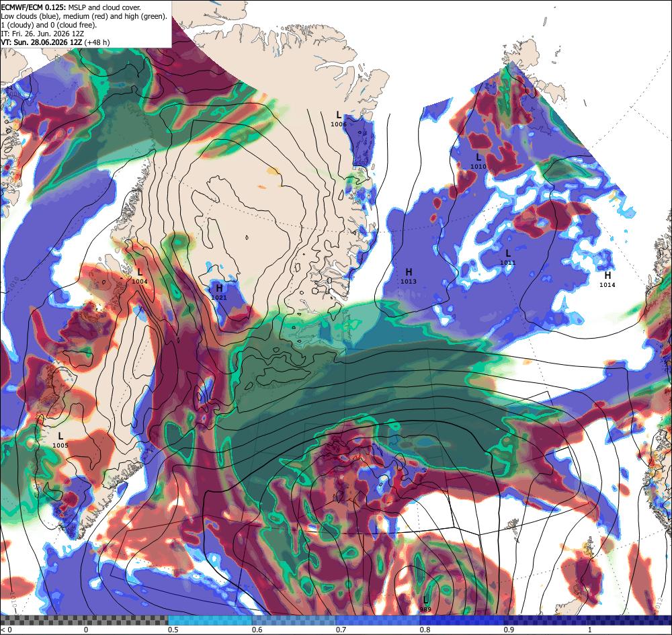Click the ECMWF/ECM 0.125 title text

click(33, 7)
